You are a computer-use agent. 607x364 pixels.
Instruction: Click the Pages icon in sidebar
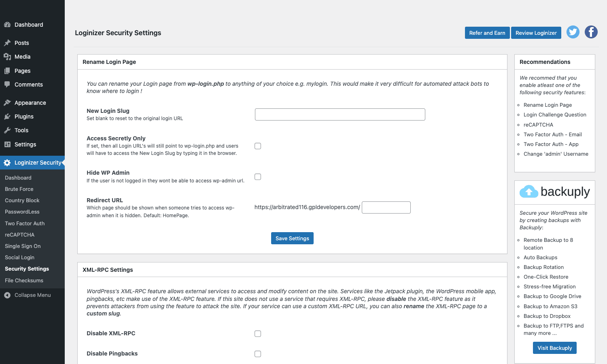coord(7,71)
